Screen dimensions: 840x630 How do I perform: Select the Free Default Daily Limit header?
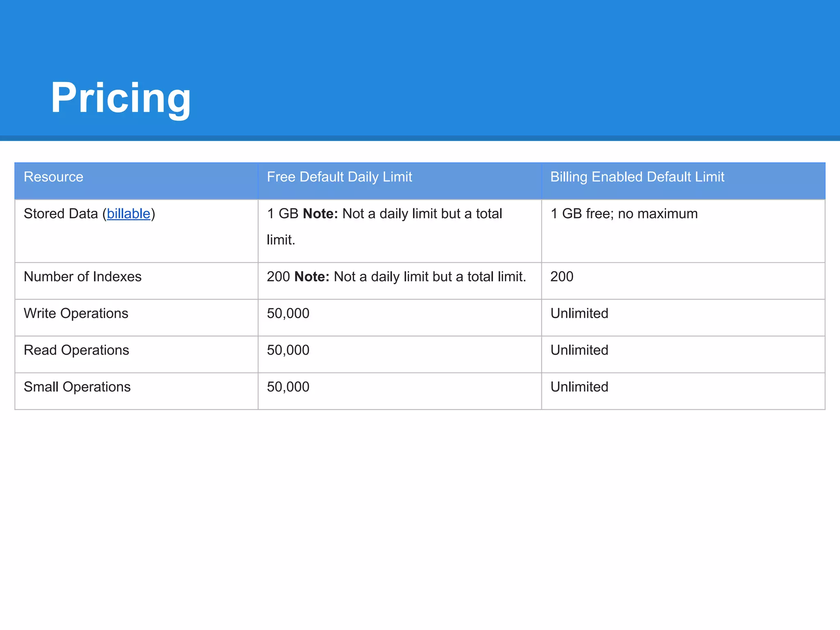(339, 177)
